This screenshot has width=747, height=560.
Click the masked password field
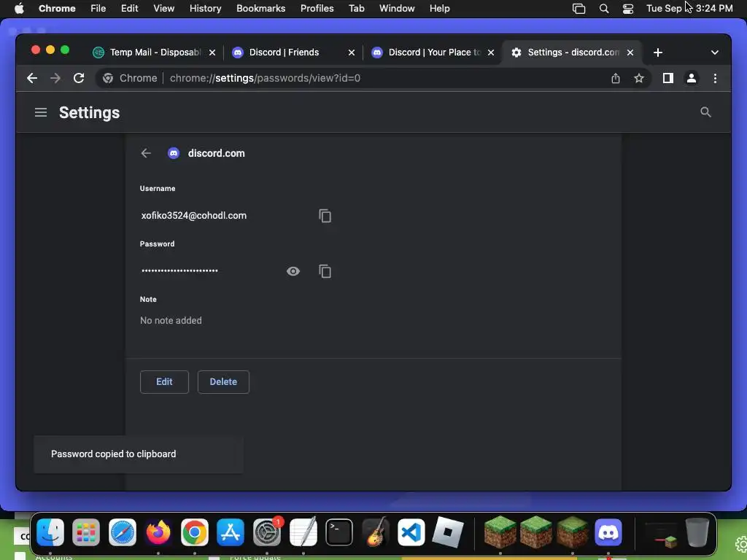(x=179, y=271)
